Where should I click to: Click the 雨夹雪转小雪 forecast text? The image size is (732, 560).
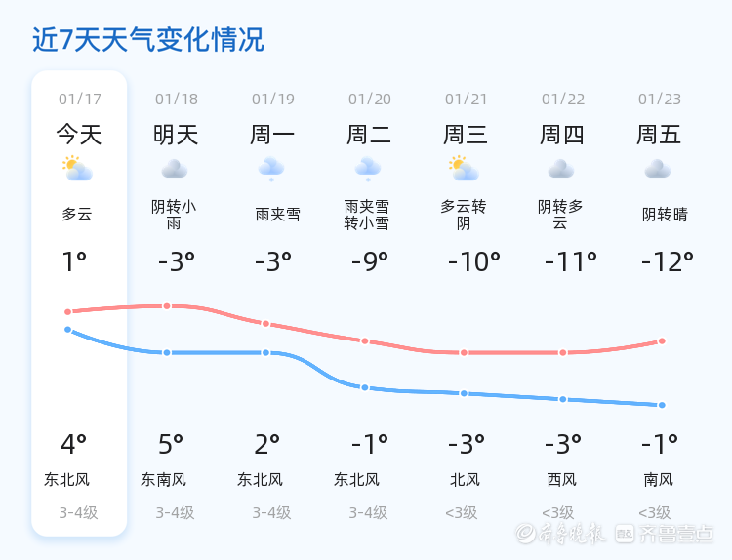pos(367,215)
